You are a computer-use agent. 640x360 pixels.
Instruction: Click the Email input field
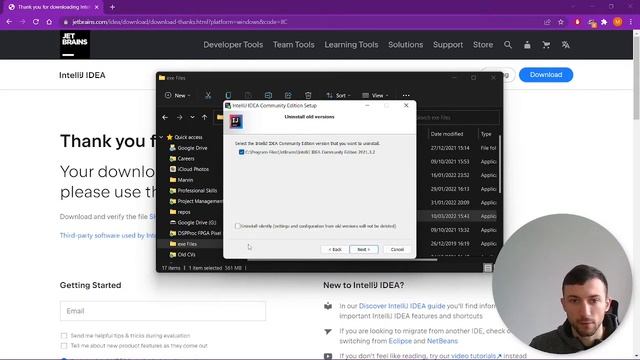click(x=162, y=311)
